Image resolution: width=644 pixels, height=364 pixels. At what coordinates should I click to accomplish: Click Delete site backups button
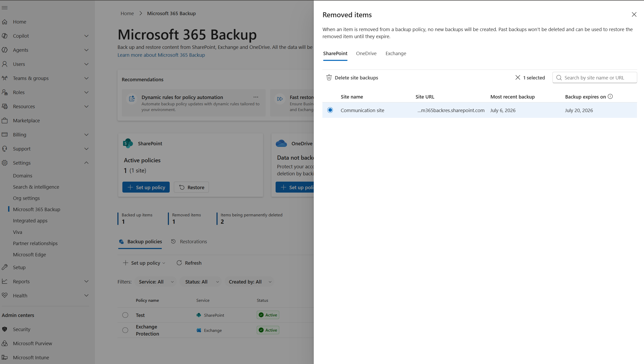pos(352,78)
